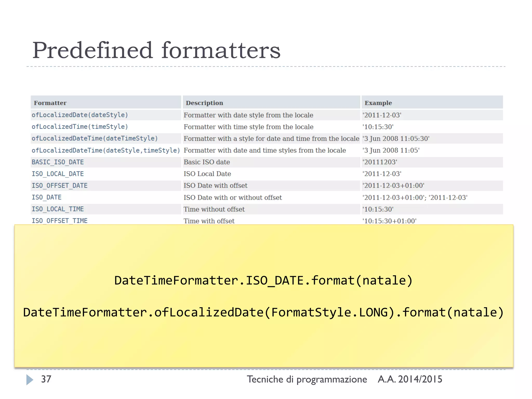This screenshot has height=399, width=532.
Task: Click 'ISO Date with or without offset' description
Action: point(233,197)
